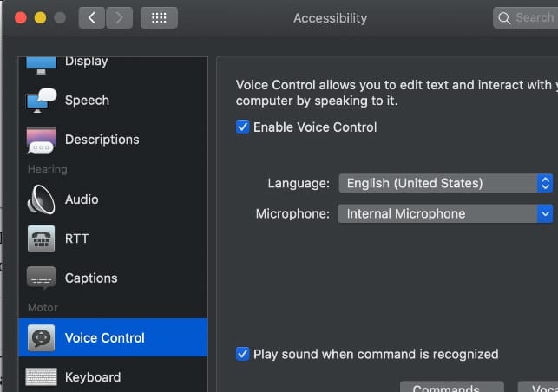The image size is (558, 392).
Task: Click in the Search field
Action: click(x=531, y=17)
